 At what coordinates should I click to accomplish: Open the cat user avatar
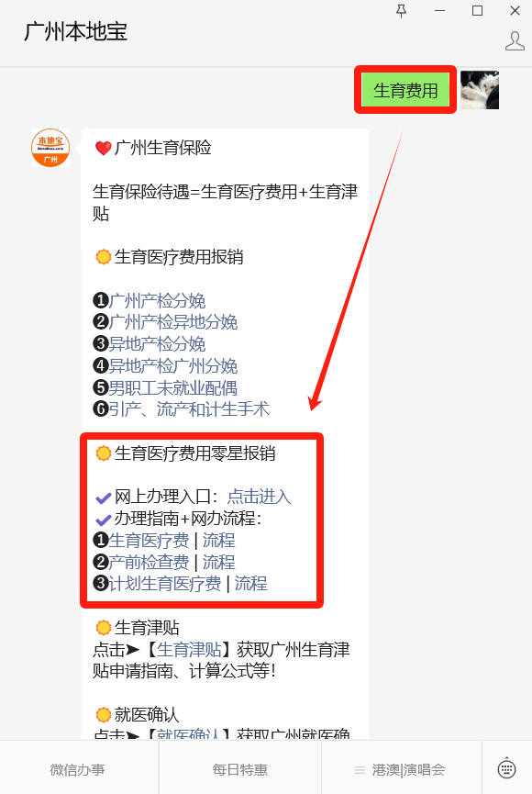480,90
